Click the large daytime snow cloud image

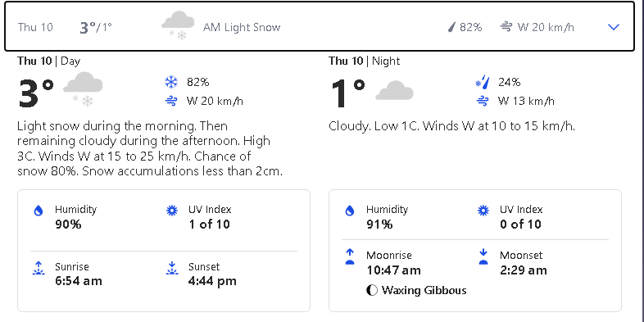(x=83, y=89)
